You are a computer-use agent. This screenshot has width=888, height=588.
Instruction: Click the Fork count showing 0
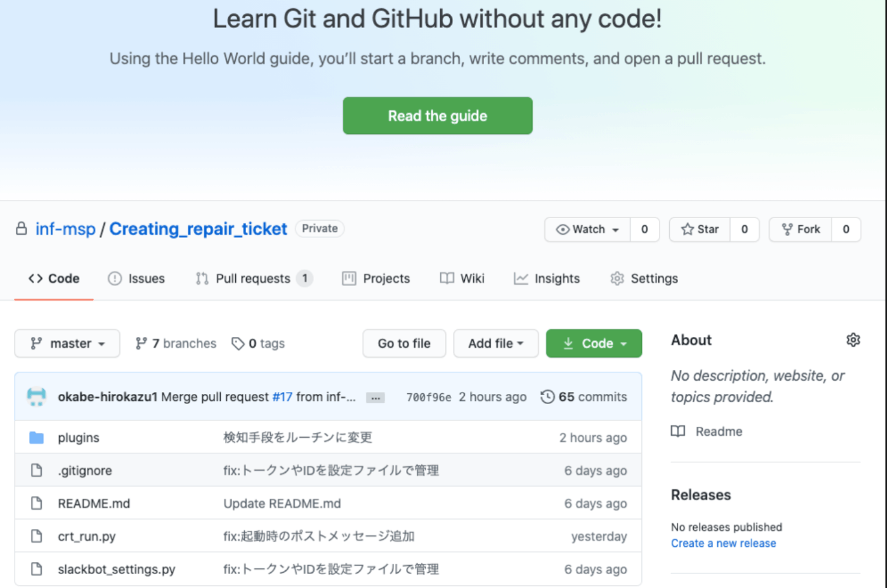pos(846,230)
